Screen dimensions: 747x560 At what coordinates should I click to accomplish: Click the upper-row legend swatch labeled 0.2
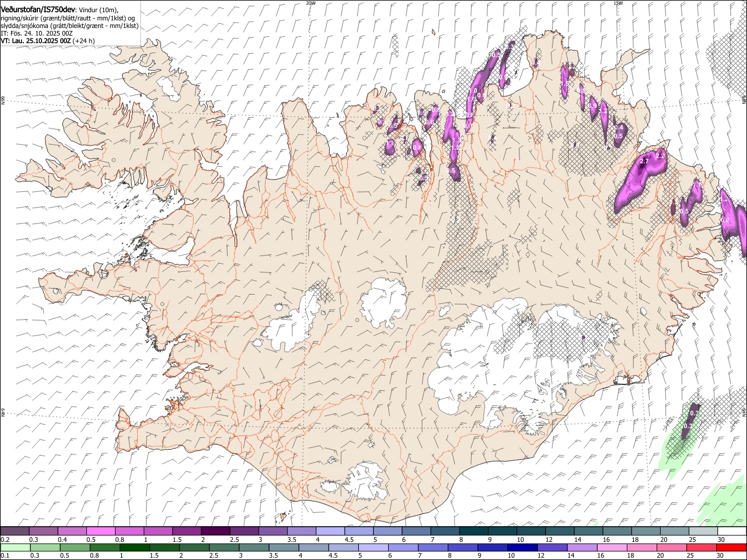15,531
